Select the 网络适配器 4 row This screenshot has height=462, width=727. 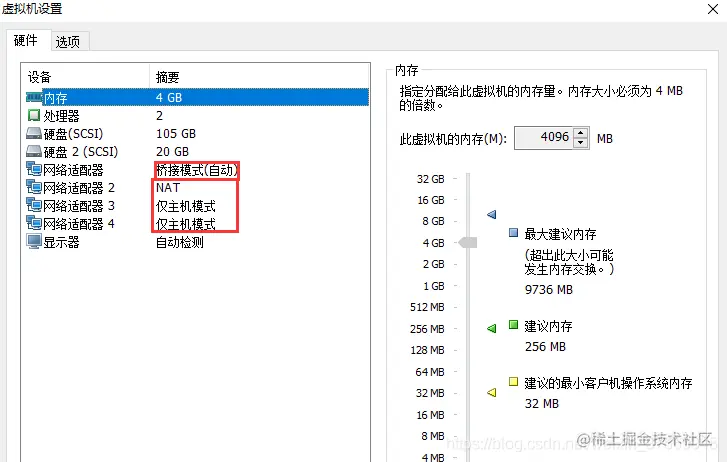coord(197,224)
